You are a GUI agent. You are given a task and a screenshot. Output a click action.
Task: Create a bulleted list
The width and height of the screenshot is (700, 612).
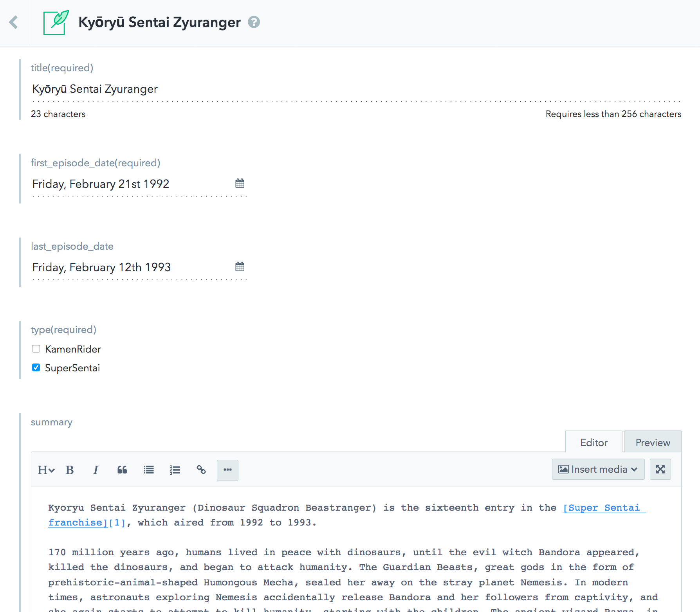[x=148, y=470]
